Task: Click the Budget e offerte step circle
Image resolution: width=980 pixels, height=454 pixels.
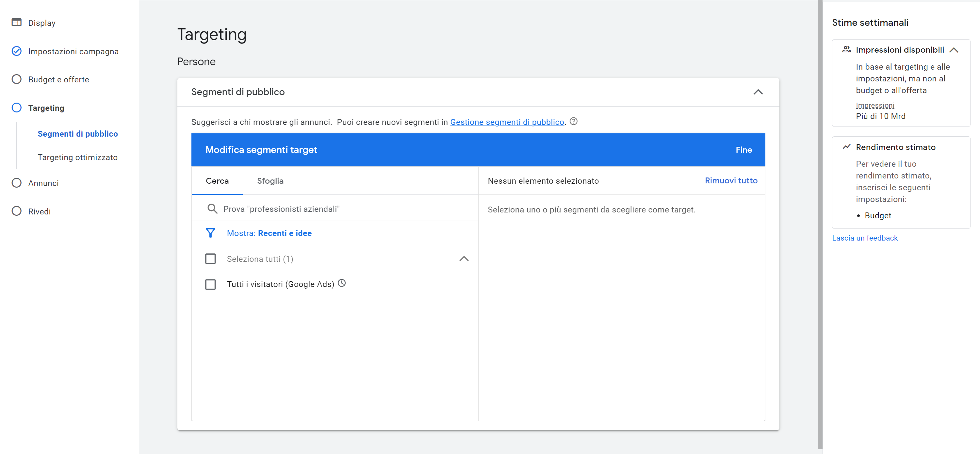Action: 16,79
